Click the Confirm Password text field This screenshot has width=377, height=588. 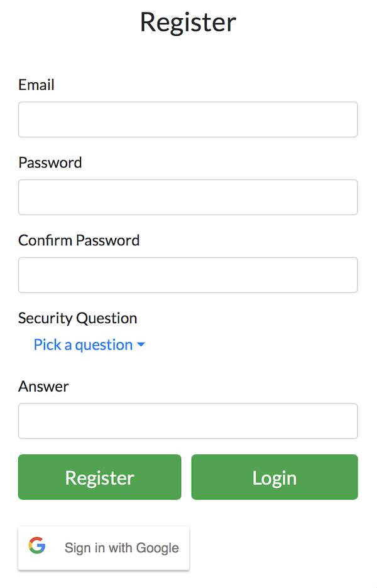[x=188, y=275]
